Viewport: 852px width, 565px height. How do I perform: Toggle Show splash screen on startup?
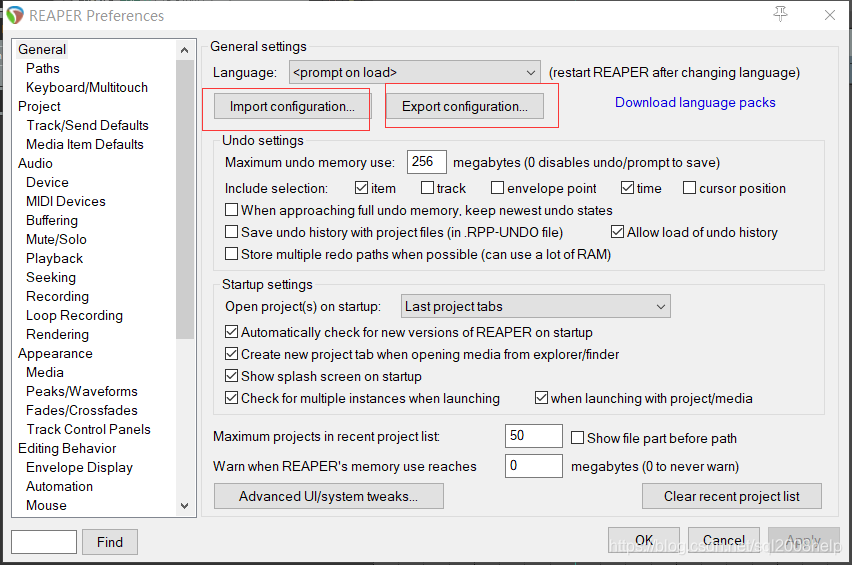pos(231,375)
